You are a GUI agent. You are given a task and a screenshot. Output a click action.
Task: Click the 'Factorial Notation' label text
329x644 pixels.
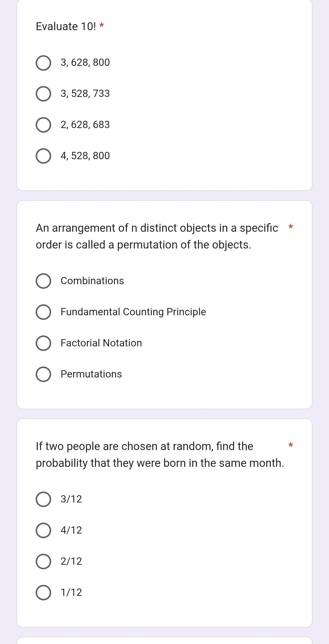click(101, 343)
